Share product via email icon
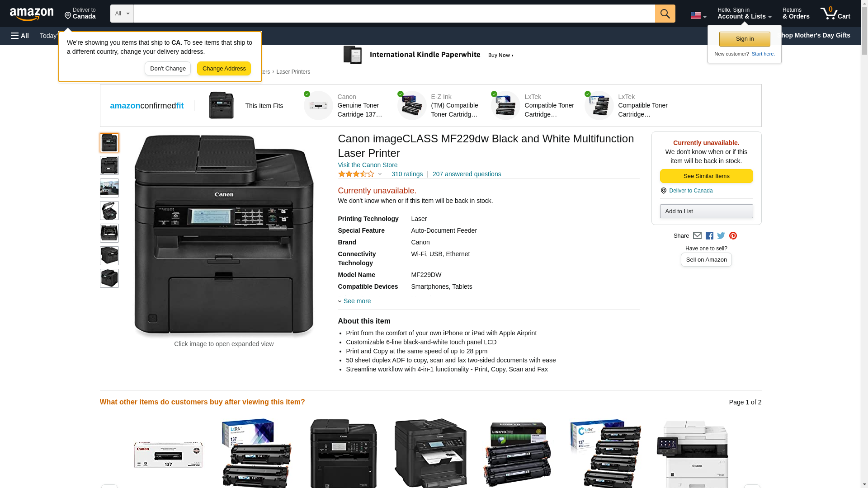 point(697,236)
